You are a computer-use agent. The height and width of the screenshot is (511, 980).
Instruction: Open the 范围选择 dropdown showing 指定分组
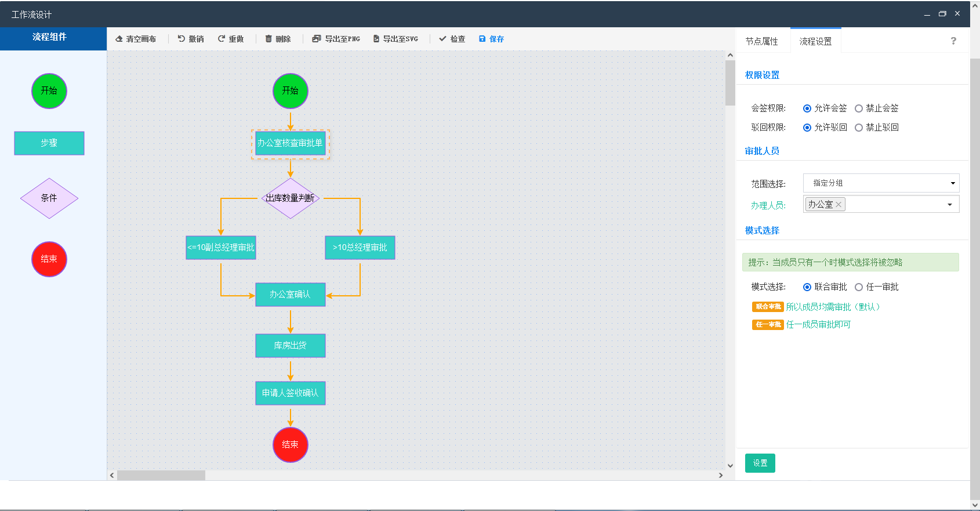(881, 183)
